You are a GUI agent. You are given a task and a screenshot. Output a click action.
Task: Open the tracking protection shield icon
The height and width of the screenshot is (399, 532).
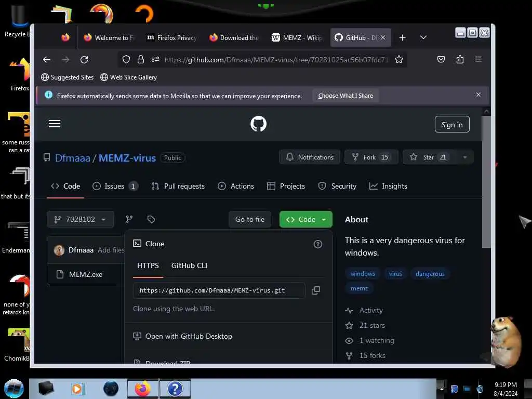tap(126, 60)
